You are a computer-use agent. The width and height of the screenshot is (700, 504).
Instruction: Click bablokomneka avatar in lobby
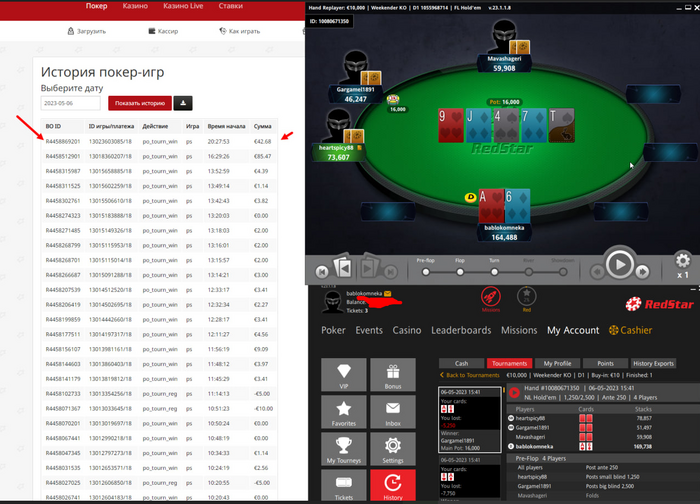pos(333,301)
